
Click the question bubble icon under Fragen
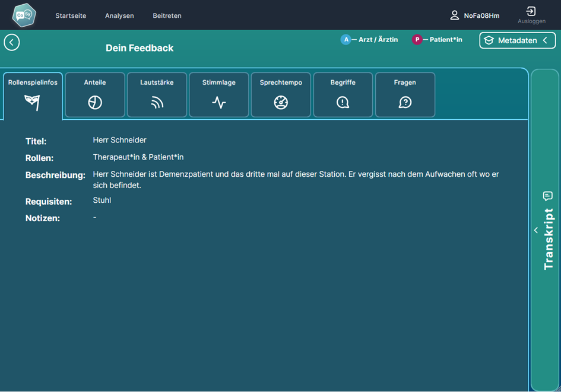tap(405, 102)
